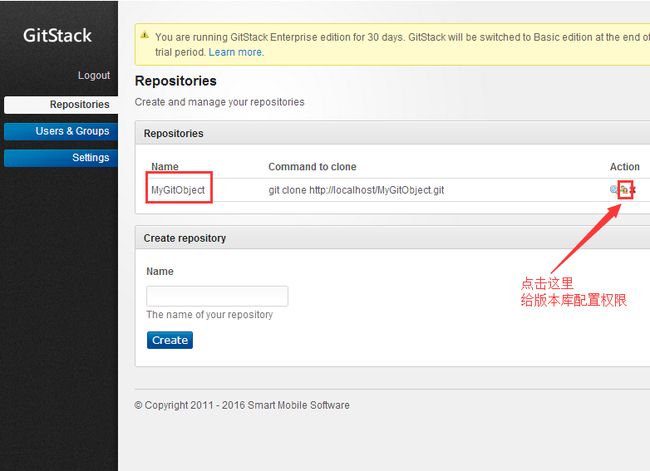Click the GitStack logo title
The image size is (650, 471).
tap(57, 35)
